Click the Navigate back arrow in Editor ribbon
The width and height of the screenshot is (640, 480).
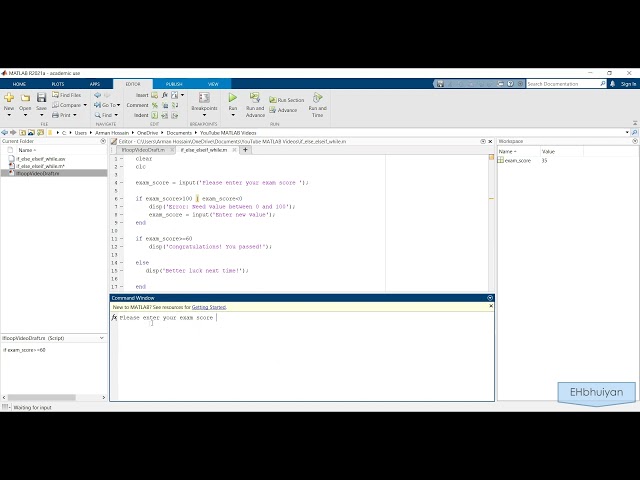[x=98, y=95]
